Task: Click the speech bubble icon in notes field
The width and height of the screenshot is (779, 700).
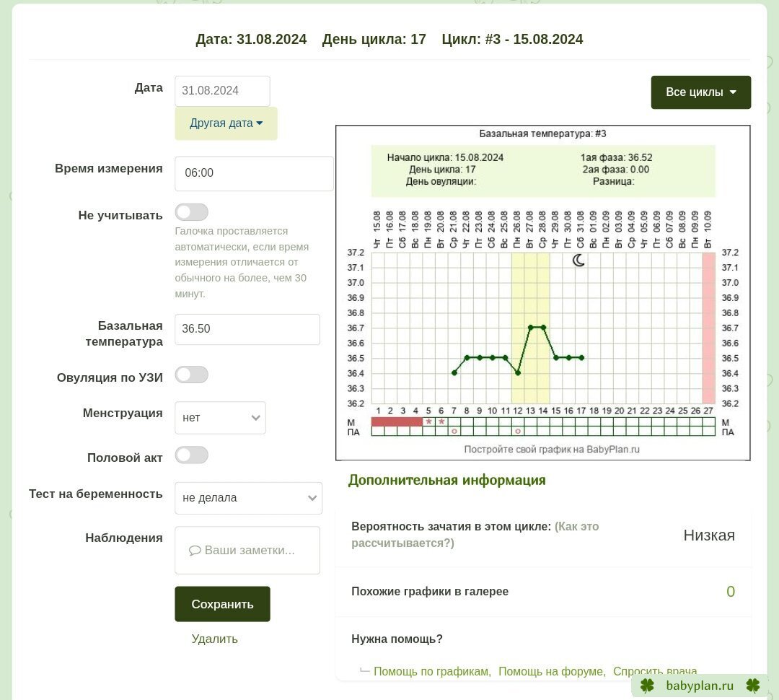Action: [x=195, y=551]
